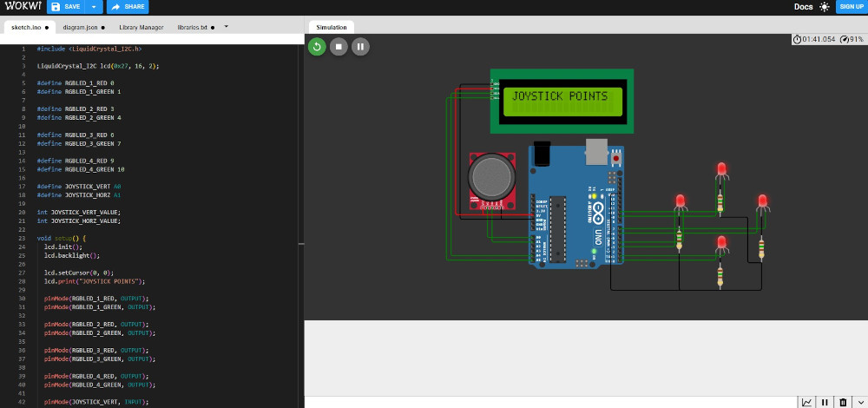Click the simulation speed 91% indicator
This screenshot has height=408, width=868.
point(852,39)
